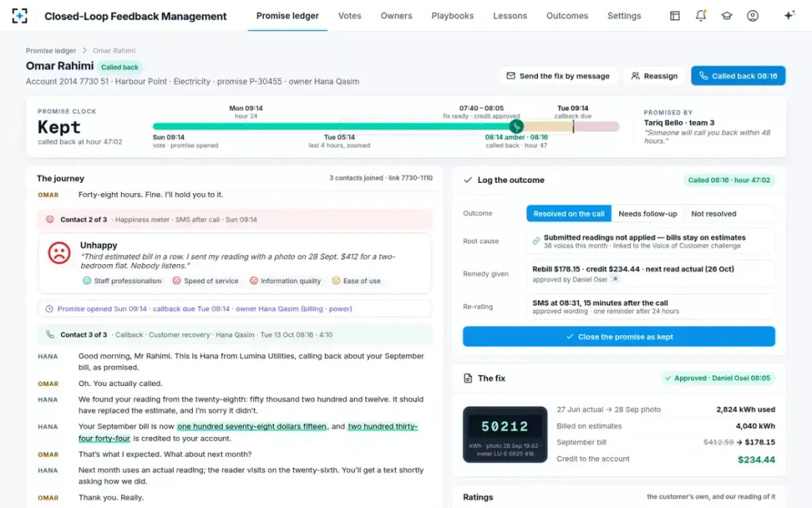
Task: Click the 4,040 kWh estimates value
Action: (755, 426)
